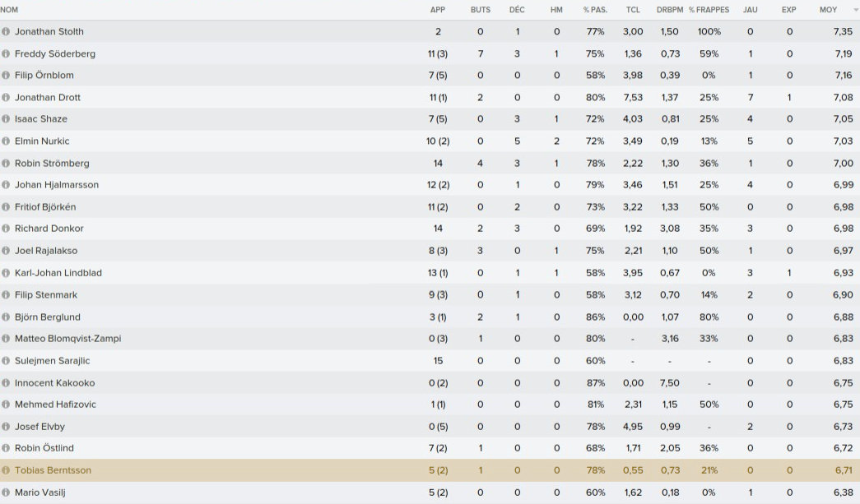Image resolution: width=860 pixels, height=504 pixels.
Task: Sort by % PAS. column header
Action: coord(594,10)
